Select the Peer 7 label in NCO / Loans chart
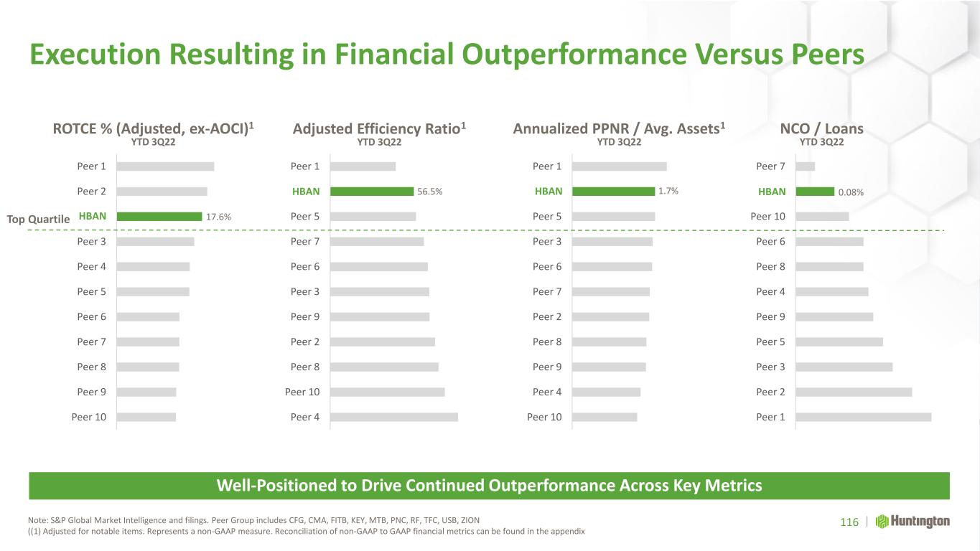Image resolution: width=980 pixels, height=551 pixels. 771,166
